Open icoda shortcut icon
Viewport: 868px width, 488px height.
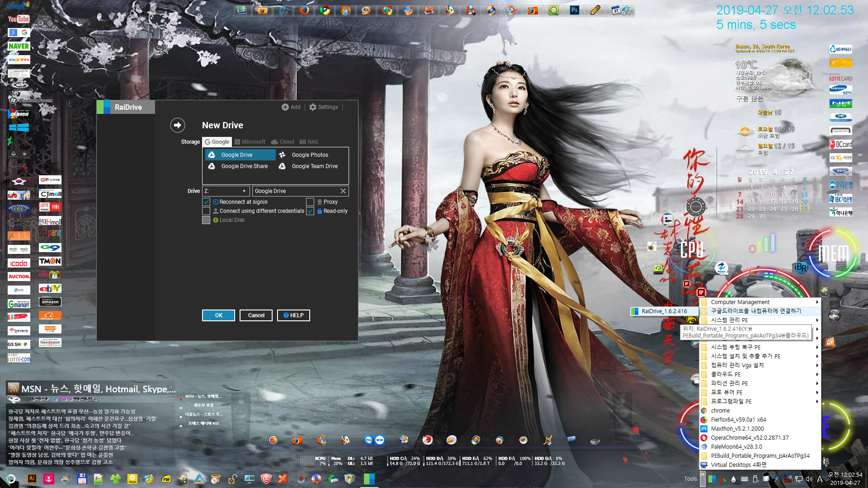[x=19, y=263]
